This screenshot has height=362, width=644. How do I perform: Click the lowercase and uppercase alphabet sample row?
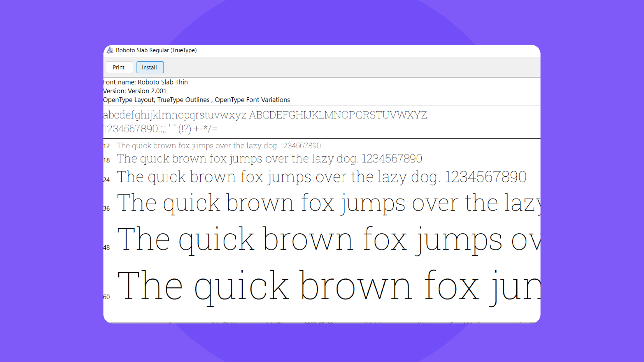(x=265, y=115)
